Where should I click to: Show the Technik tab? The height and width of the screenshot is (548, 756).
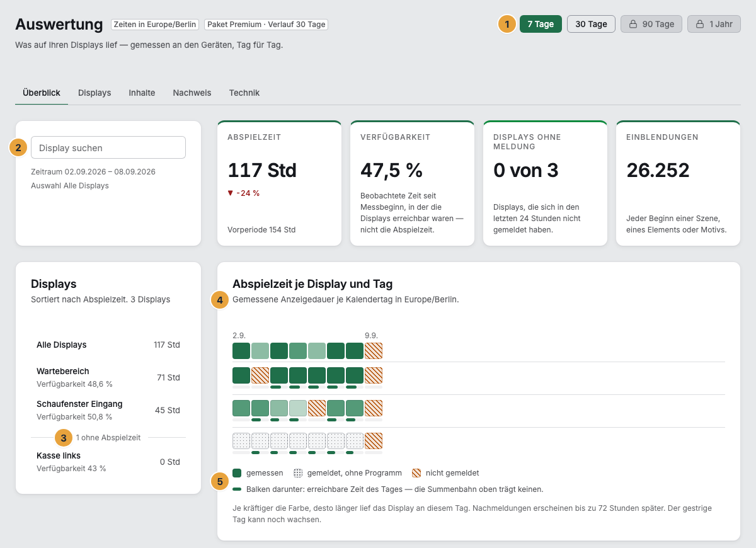pos(244,93)
